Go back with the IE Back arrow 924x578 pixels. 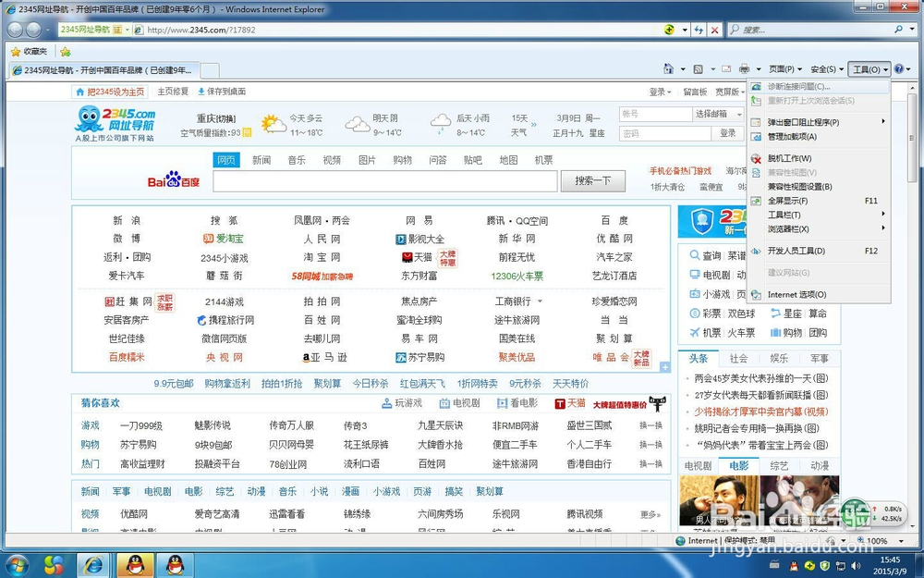tap(16, 29)
